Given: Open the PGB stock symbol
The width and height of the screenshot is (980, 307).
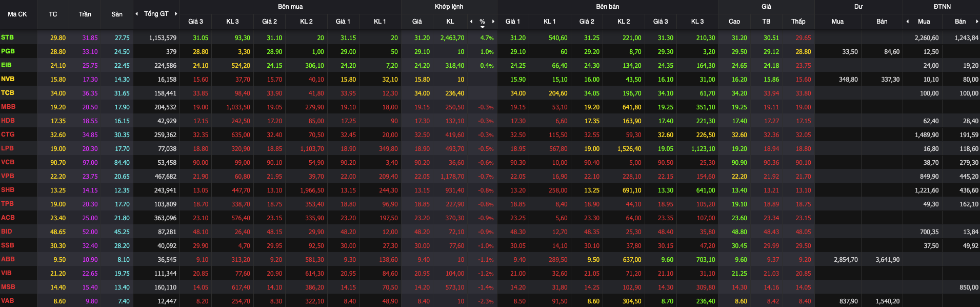Looking at the screenshot, I should [x=8, y=51].
